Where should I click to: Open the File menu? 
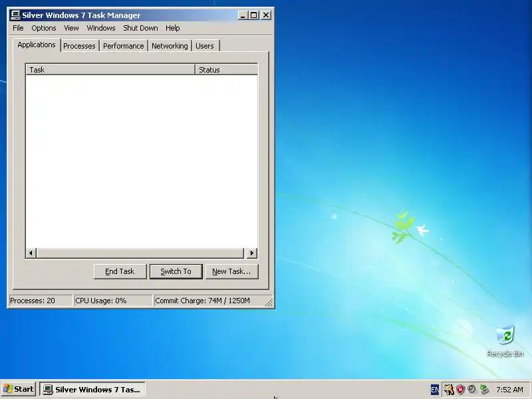click(x=18, y=28)
